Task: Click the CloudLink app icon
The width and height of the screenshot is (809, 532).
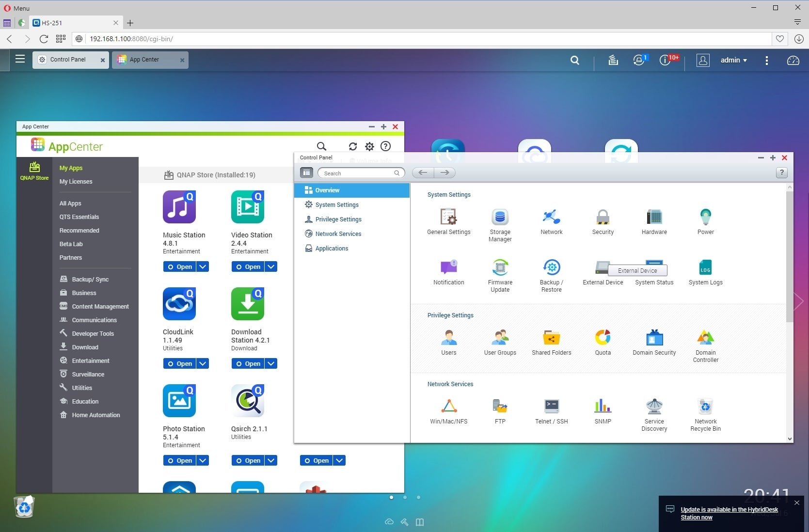Action: 179,304
